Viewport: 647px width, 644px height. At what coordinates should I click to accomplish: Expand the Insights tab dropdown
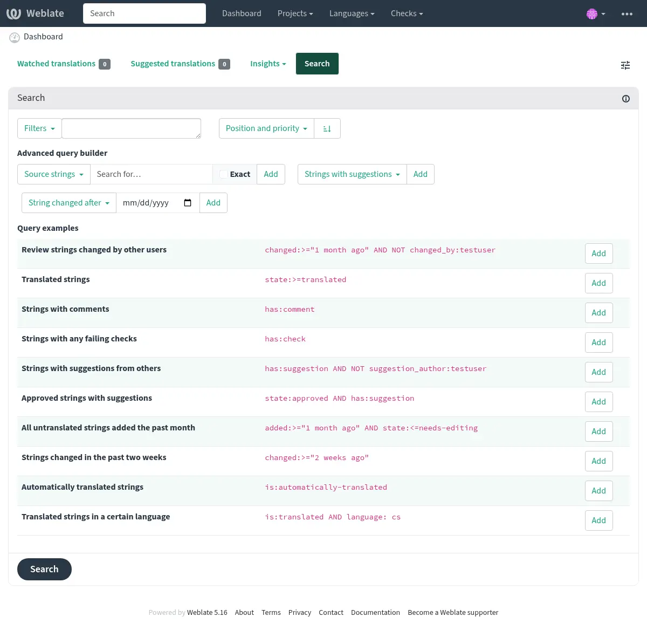click(268, 64)
